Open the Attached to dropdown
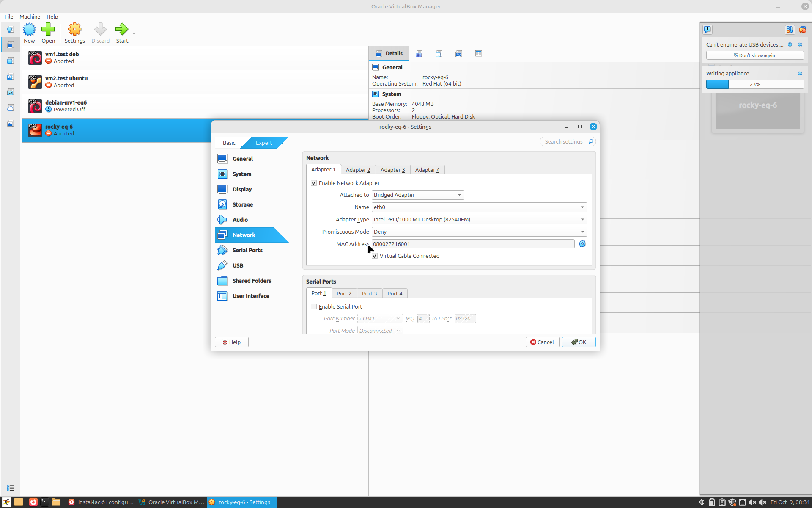The width and height of the screenshot is (812, 508). [418, 195]
